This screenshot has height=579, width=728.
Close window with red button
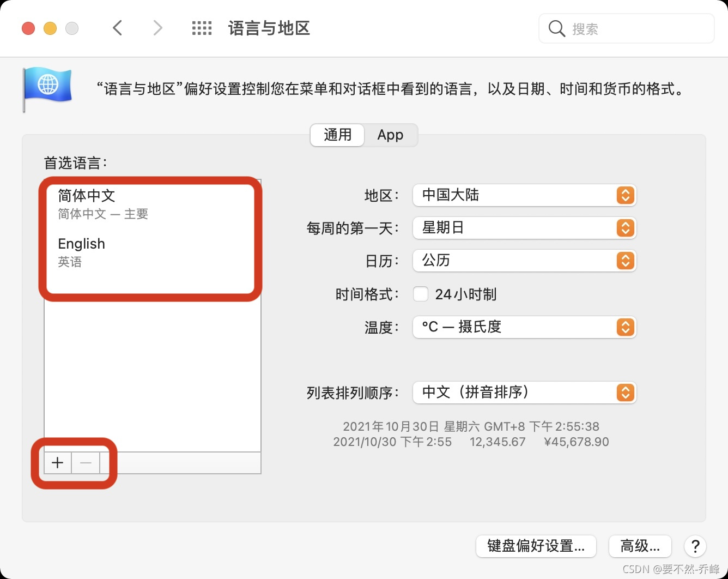(28, 28)
